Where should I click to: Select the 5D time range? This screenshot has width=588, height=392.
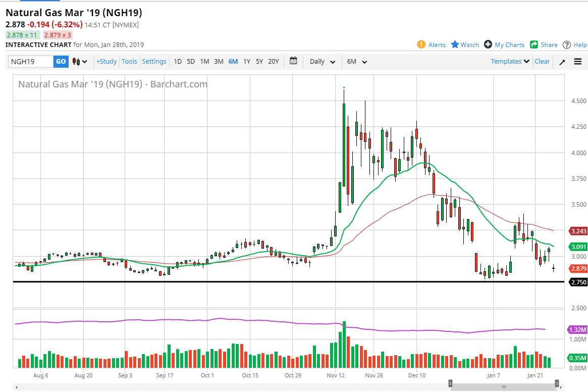click(191, 61)
